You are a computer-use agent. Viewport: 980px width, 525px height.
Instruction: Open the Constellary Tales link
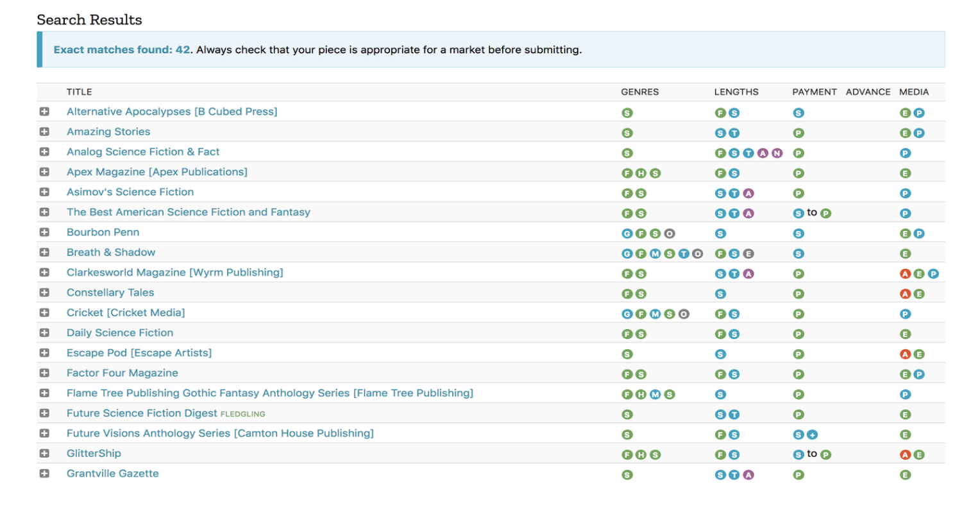point(110,293)
